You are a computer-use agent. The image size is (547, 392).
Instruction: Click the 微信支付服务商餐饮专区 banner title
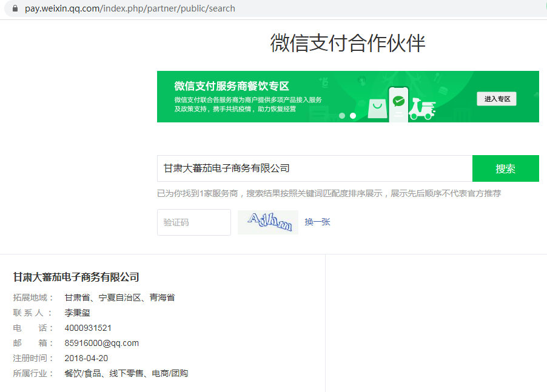click(x=232, y=86)
